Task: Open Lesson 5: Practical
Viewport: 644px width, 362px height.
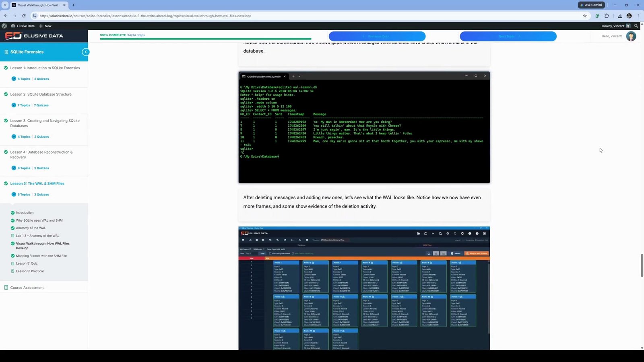Action: [30, 271]
